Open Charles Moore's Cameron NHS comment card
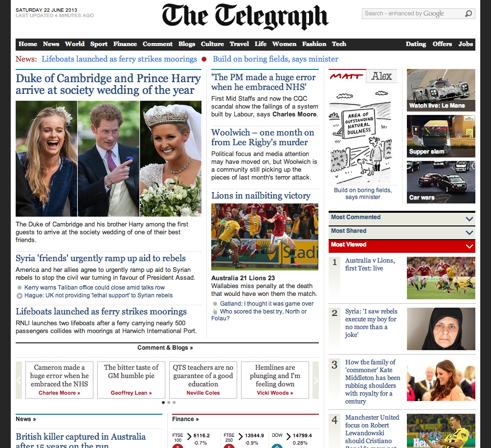This screenshot has width=491, height=448. tap(59, 380)
